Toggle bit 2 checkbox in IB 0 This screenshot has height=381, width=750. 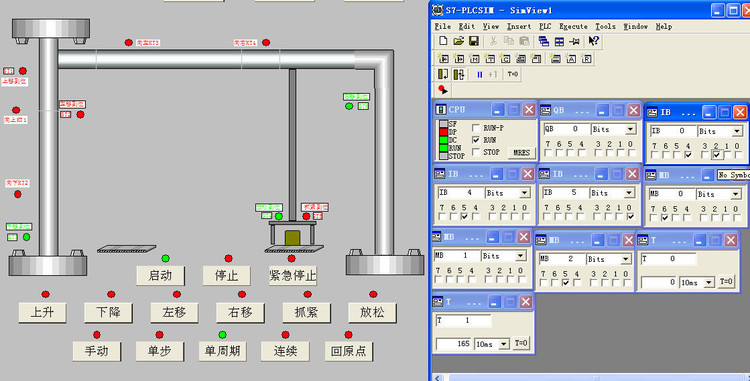coord(716,155)
